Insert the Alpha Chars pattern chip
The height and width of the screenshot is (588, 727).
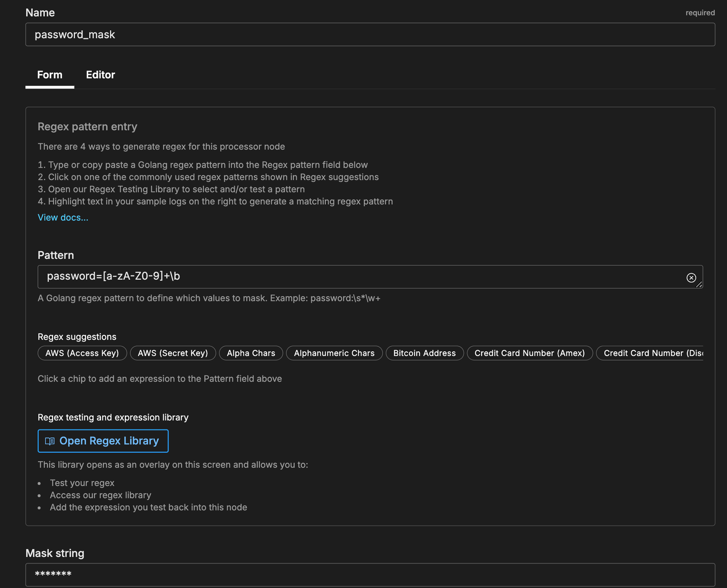(251, 353)
